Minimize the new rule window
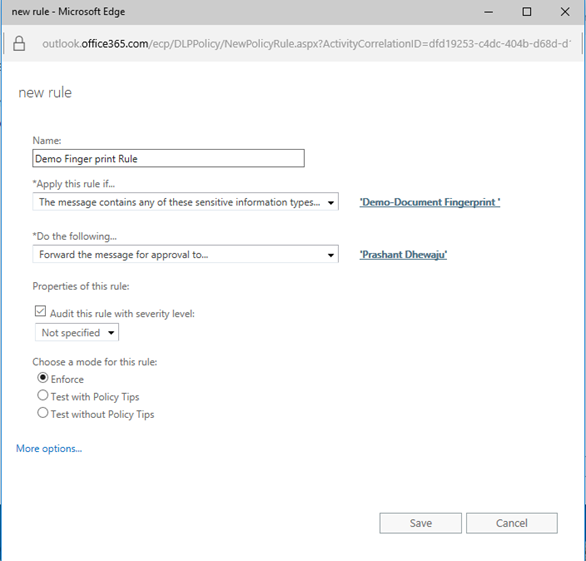Viewport: 586px width, 561px height. click(488, 12)
